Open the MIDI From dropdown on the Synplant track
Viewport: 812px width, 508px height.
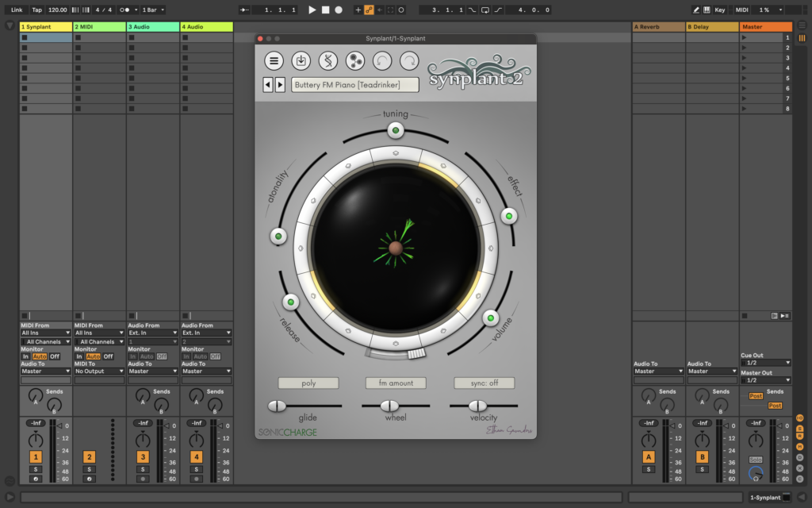pyautogui.click(x=44, y=333)
